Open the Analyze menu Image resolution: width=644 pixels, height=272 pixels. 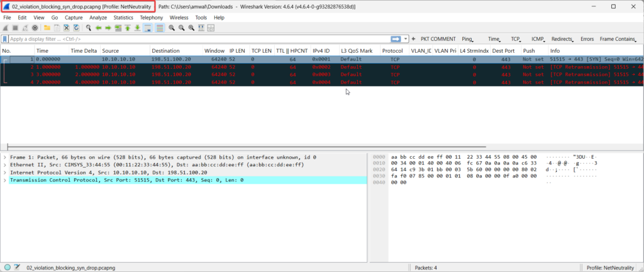click(x=98, y=18)
